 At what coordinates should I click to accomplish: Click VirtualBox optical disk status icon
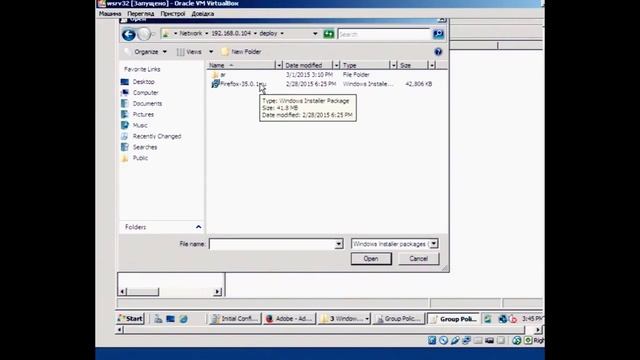point(443,340)
